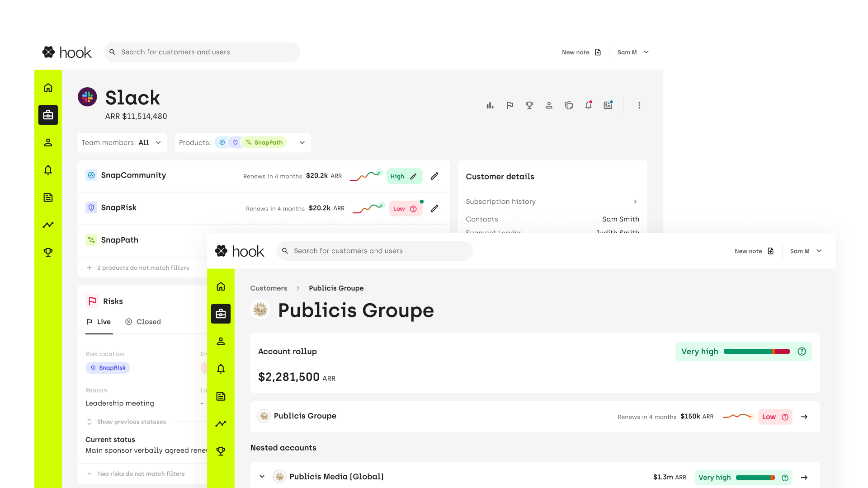Viewport: 868px width, 488px height.
Task: Click the Slack company logo
Action: pos(87,97)
